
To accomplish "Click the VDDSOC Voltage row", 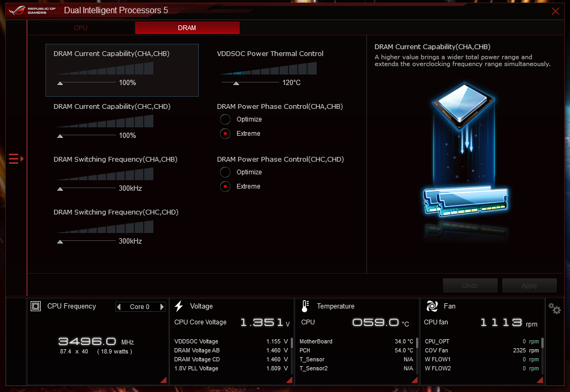I will (231, 341).
